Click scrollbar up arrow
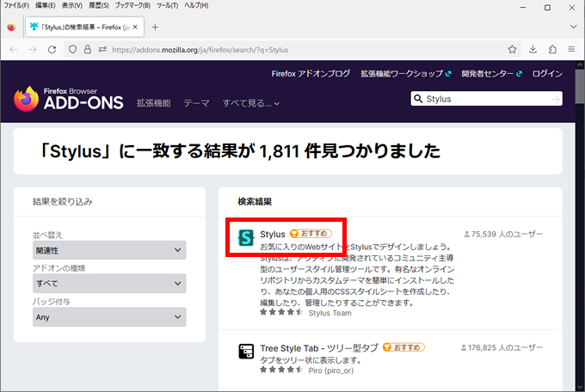This screenshot has width=585, height=392. click(580, 64)
